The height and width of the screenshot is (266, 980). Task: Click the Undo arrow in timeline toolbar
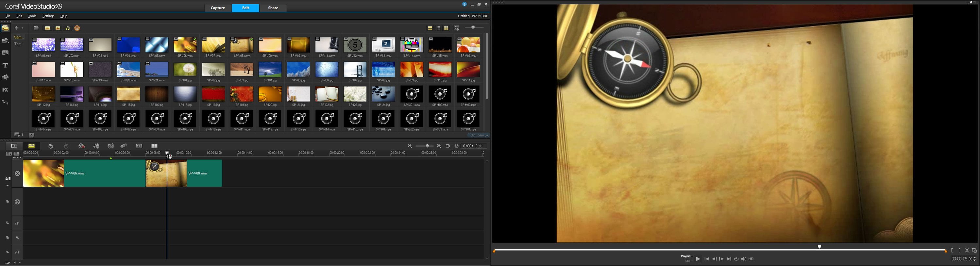click(x=50, y=146)
